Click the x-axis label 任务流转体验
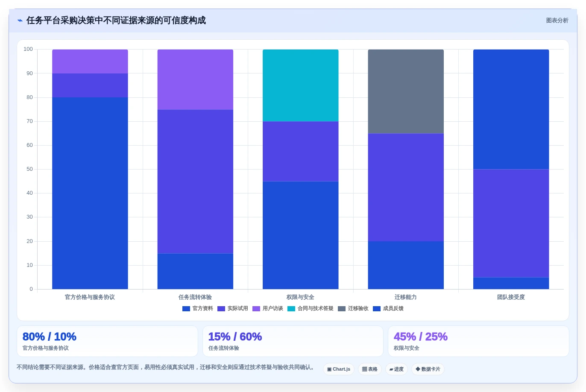This screenshot has width=586, height=392. (195, 297)
